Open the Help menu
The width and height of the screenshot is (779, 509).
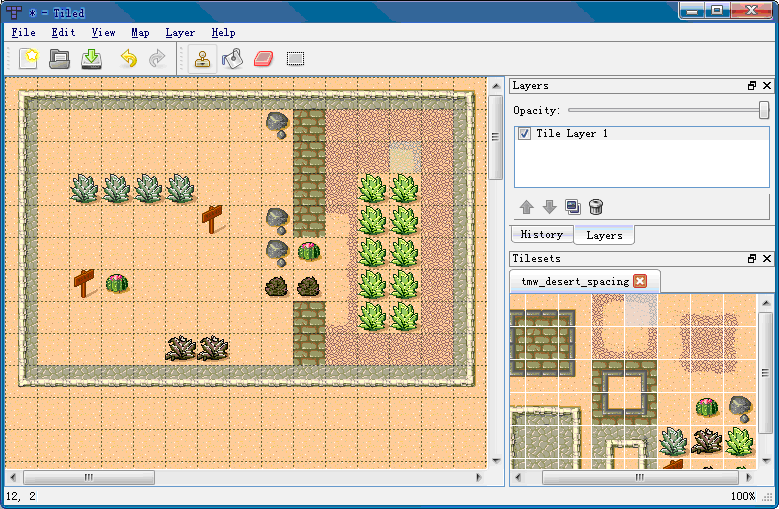coord(223,33)
